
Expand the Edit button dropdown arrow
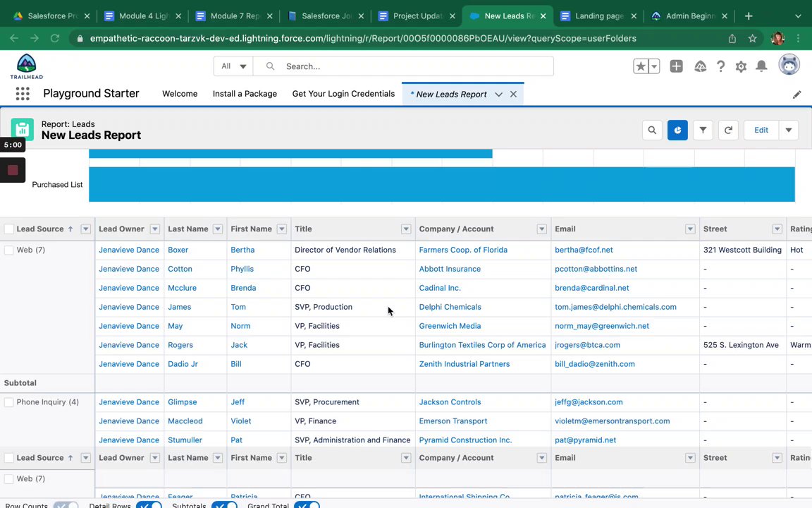[x=789, y=130]
